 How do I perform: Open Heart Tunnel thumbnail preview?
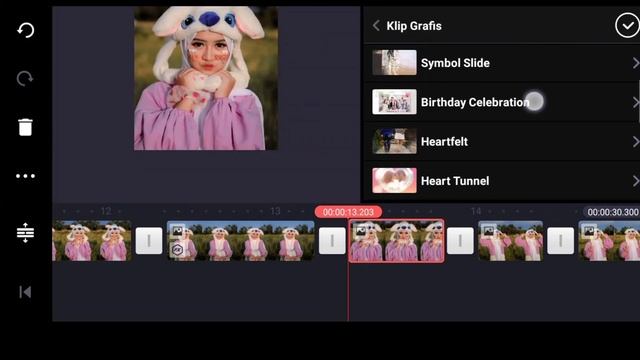click(x=394, y=180)
